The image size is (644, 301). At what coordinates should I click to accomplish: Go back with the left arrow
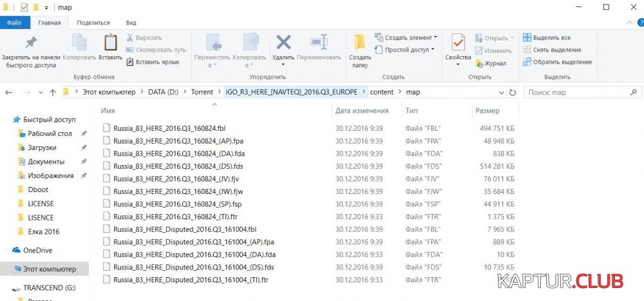tap(8, 93)
